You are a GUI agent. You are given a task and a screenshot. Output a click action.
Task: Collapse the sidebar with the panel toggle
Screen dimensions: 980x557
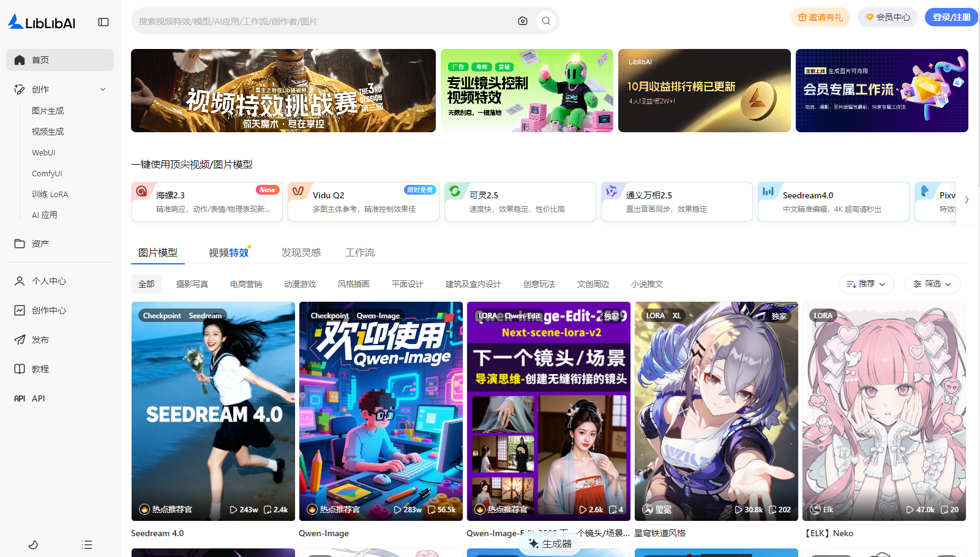[103, 21]
